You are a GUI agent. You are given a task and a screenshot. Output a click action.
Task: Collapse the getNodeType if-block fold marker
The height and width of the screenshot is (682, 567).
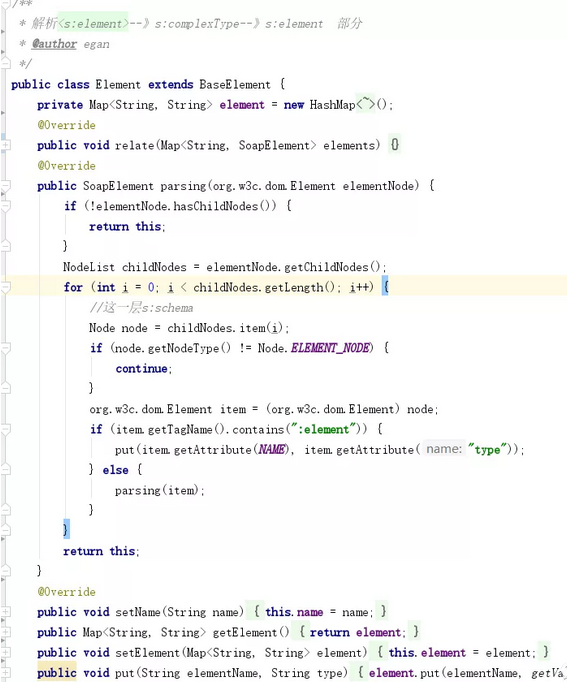(5, 348)
